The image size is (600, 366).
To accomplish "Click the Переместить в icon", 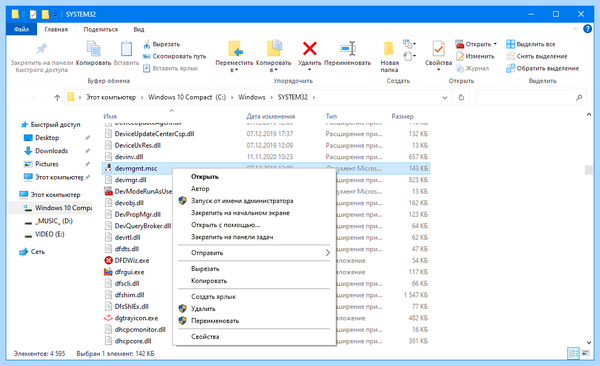I will 235,49.
